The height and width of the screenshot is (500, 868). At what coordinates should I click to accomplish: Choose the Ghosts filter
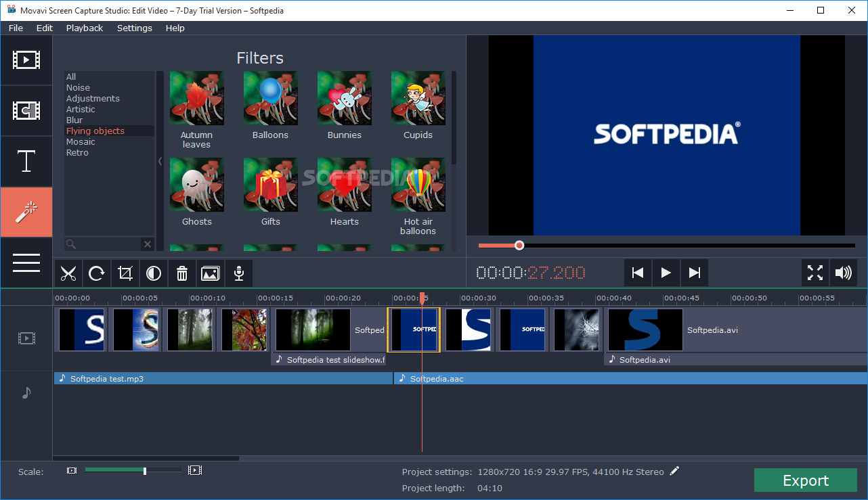(196, 185)
